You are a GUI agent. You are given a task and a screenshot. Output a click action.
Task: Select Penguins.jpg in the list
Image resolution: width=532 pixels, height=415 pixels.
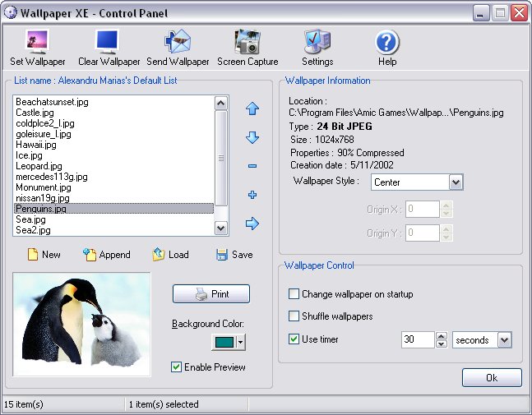[114, 209]
